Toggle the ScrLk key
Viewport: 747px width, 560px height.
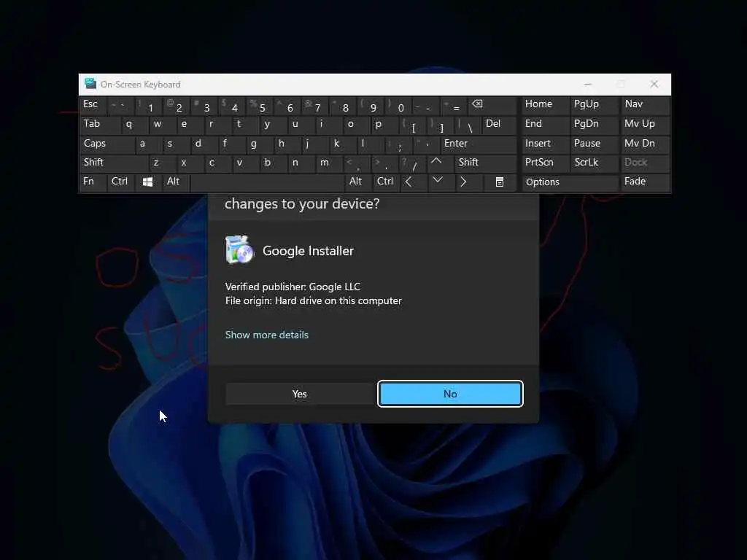tap(595, 163)
